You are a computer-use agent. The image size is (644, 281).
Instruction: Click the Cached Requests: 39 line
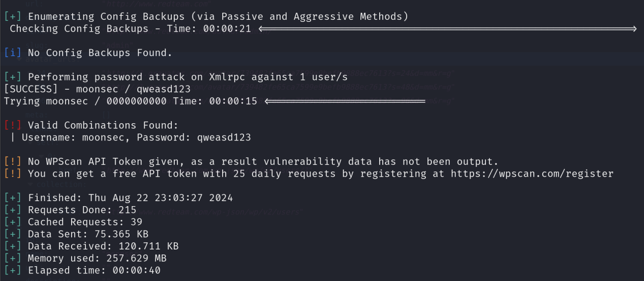(85, 222)
